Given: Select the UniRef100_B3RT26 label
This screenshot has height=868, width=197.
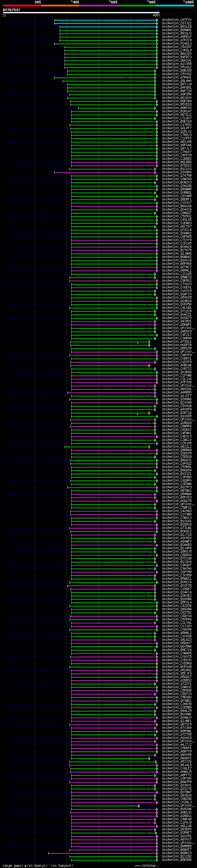Looking at the screenshot, I should (x=176, y=413).
